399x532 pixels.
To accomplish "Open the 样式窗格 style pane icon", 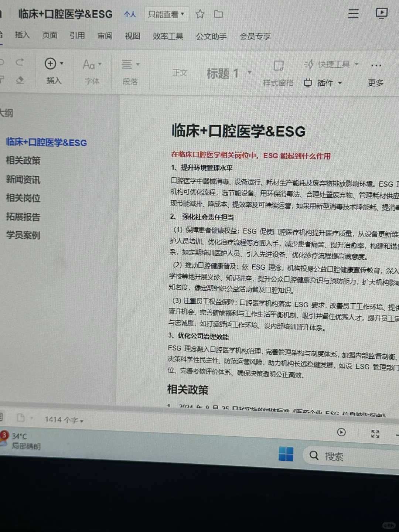I will [278, 67].
